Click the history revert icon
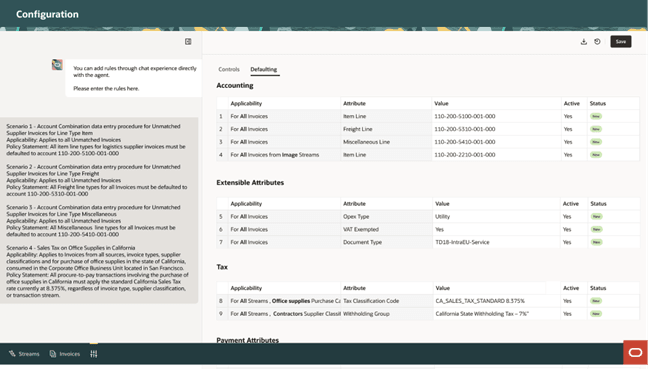This screenshot has width=648, height=369. tap(597, 42)
